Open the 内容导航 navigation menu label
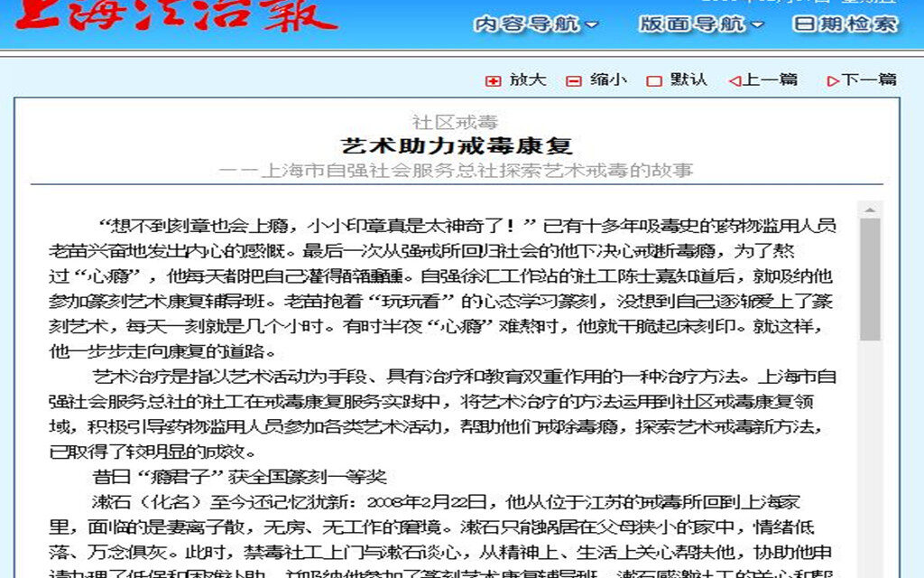Image resolution: width=924 pixels, height=578 pixels. point(527,24)
